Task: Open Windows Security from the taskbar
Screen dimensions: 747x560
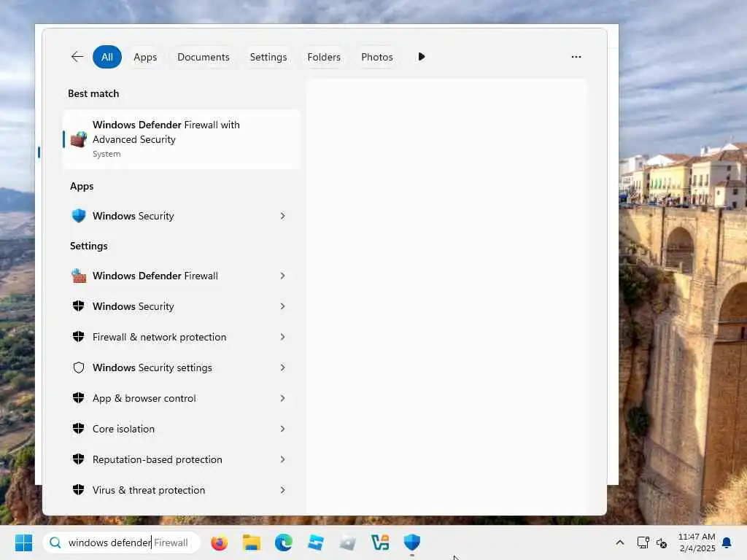Action: click(412, 542)
